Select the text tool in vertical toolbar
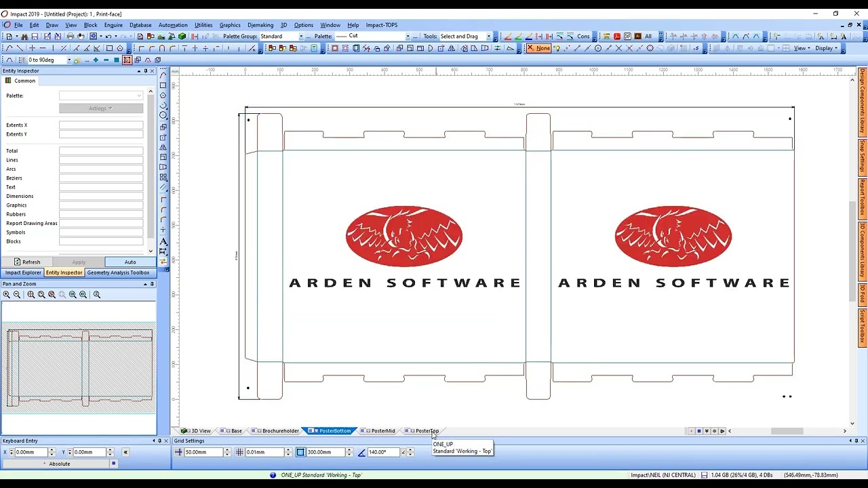 pyautogui.click(x=163, y=241)
